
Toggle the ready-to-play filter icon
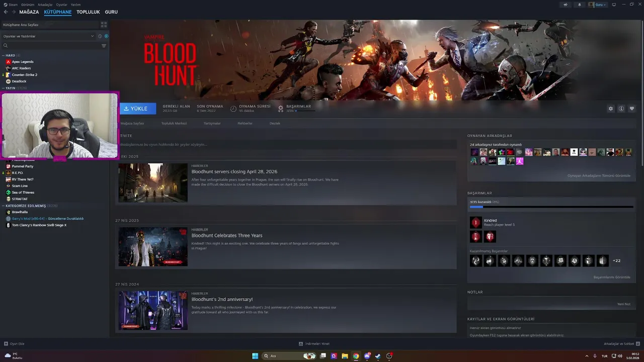point(106,36)
